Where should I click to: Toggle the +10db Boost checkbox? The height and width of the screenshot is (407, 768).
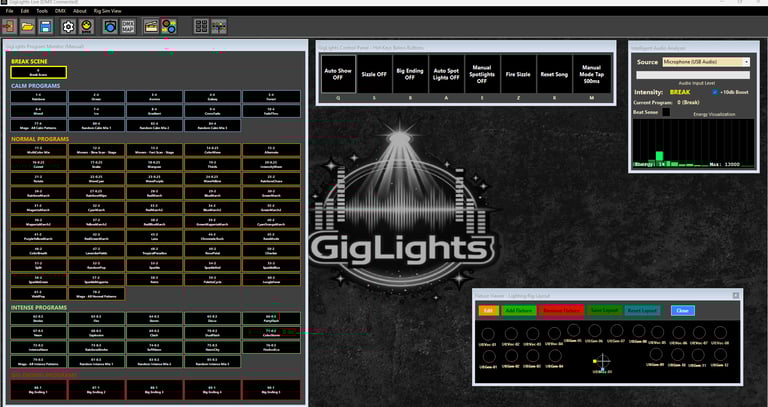coord(715,92)
